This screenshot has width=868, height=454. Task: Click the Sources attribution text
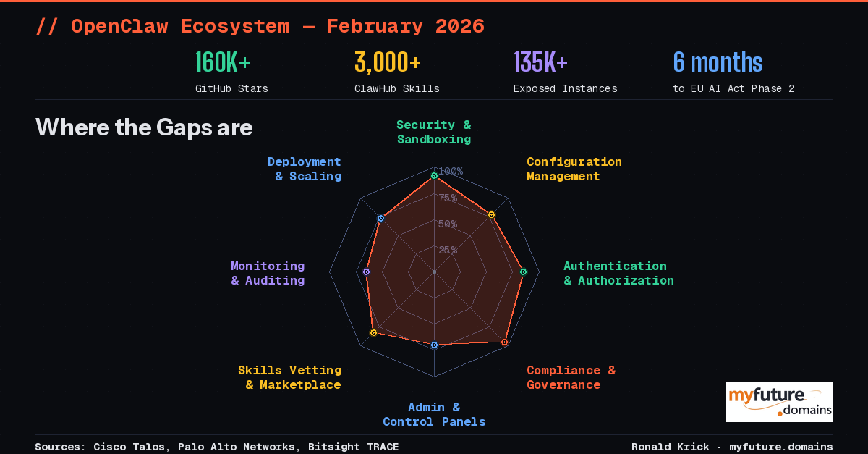(217, 447)
